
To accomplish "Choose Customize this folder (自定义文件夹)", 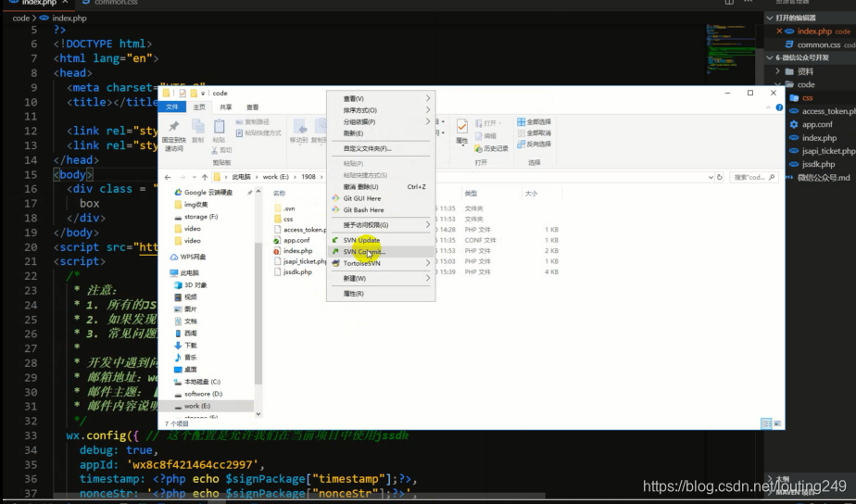I will tap(381, 148).
